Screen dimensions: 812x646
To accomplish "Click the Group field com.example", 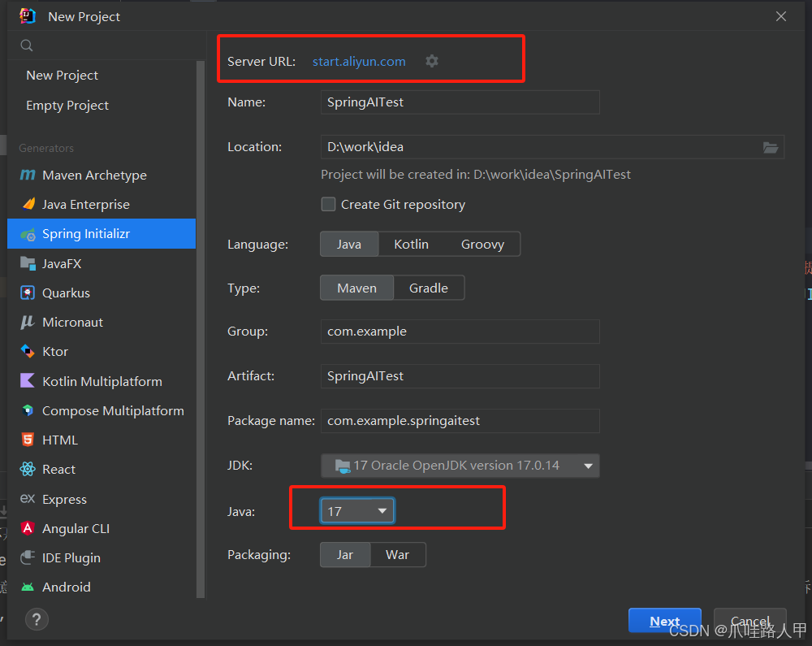I will (460, 332).
